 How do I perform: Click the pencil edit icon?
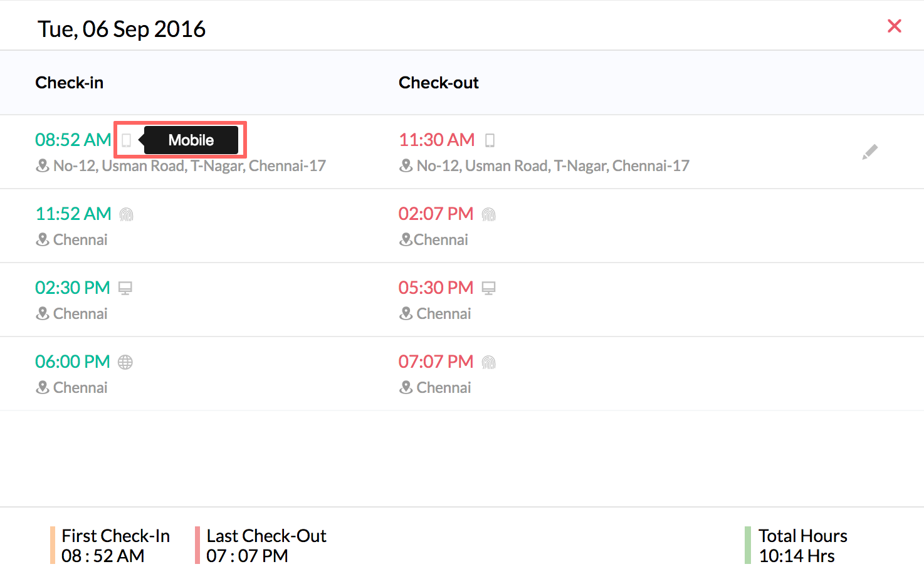869,152
